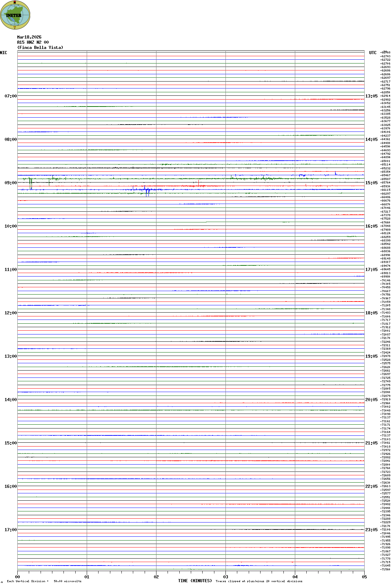Click the 12:00 local time label
The image size is (392, 586).
[10, 313]
